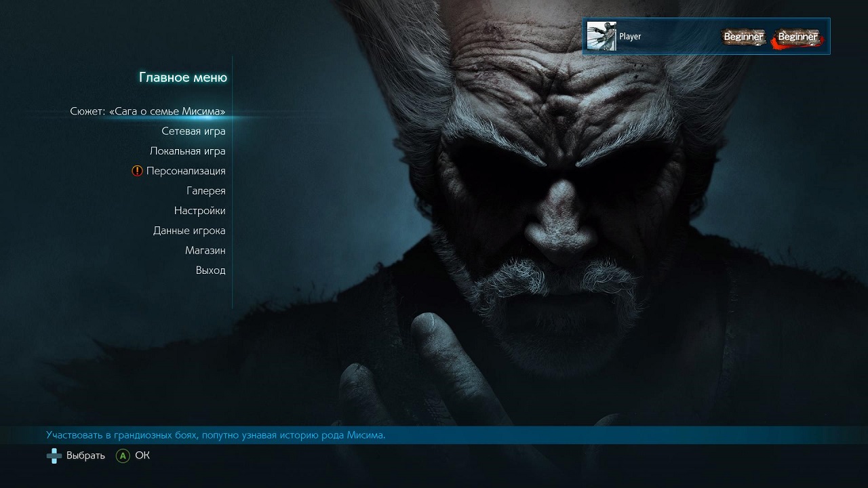Viewport: 868px width, 488px height.
Task: Click the D-pad icon next to Выбрать
Action: tap(54, 455)
